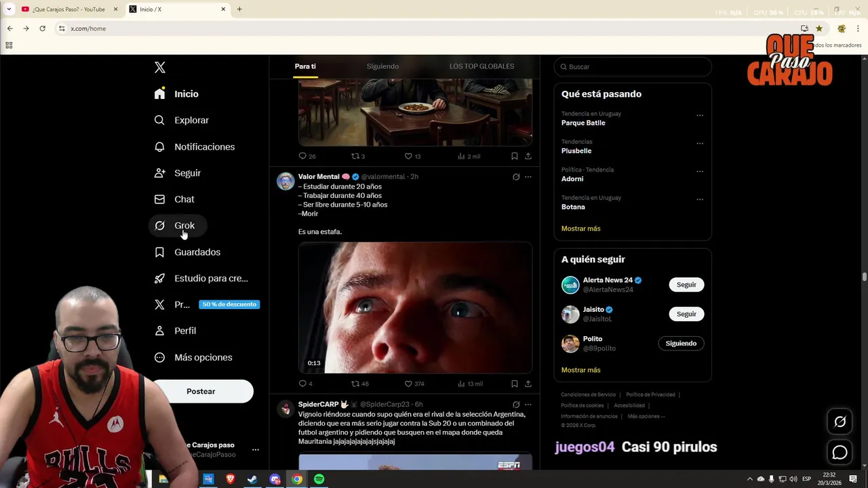Click the X logo in the sidebar
868x488 pixels.
[x=160, y=67]
